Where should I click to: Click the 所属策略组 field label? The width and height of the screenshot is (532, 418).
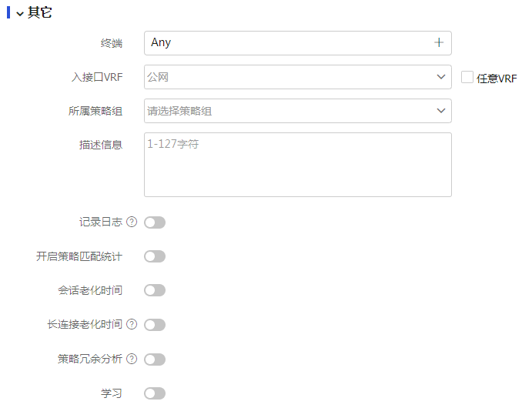pyautogui.click(x=95, y=111)
